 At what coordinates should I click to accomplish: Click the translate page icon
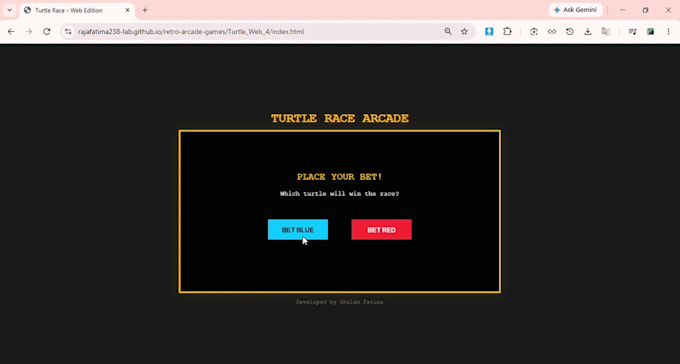[x=606, y=32]
